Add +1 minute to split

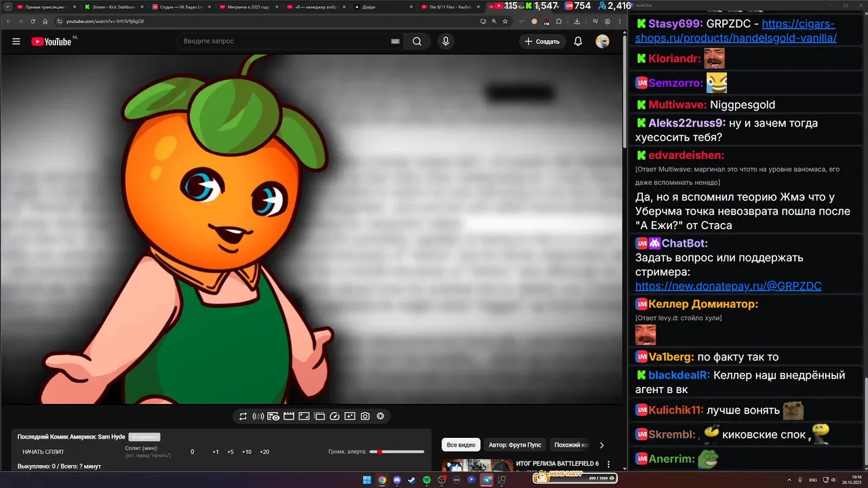pos(216,452)
